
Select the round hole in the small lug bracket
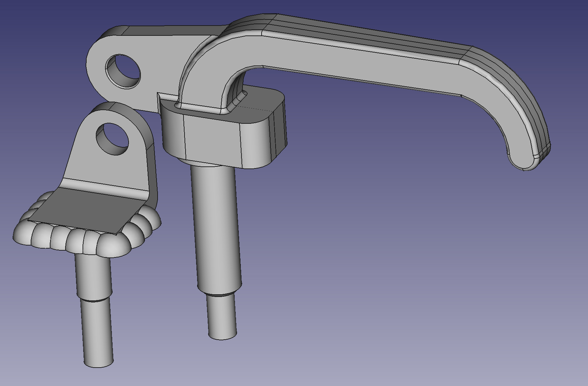[113, 139]
